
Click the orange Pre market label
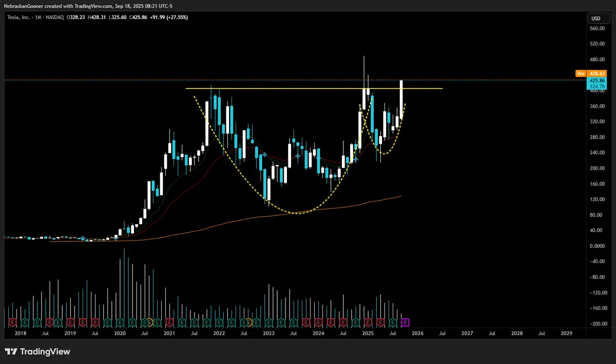(x=581, y=73)
